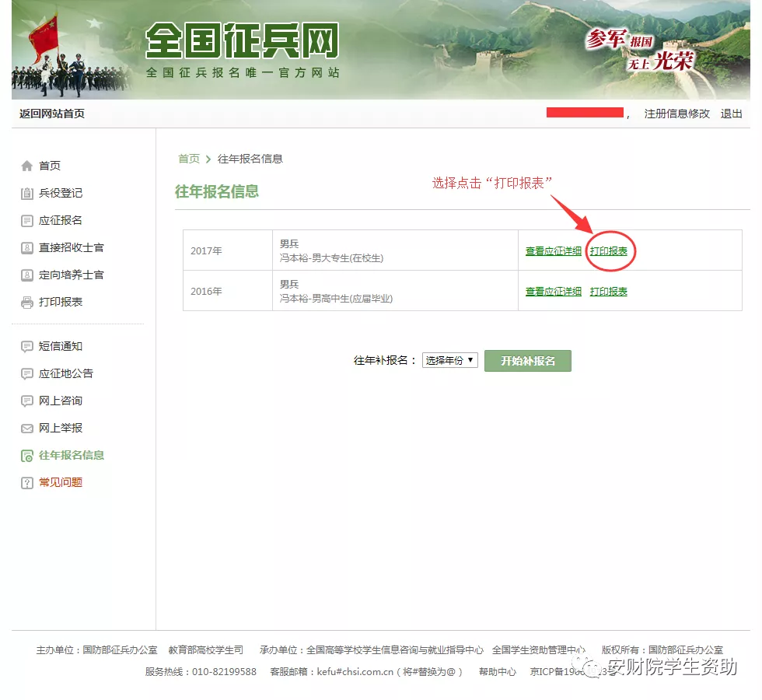Click the envelope icon for 网上举报
This screenshot has width=762, height=700.
(x=27, y=429)
